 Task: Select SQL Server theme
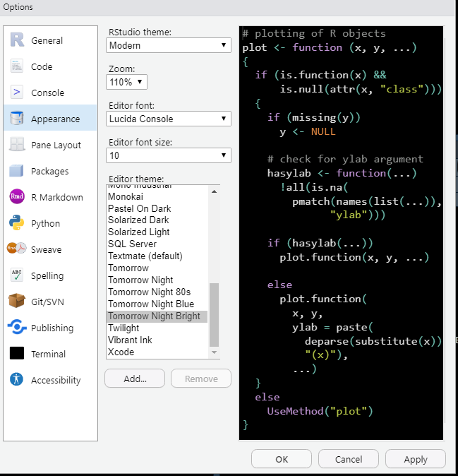click(157, 244)
